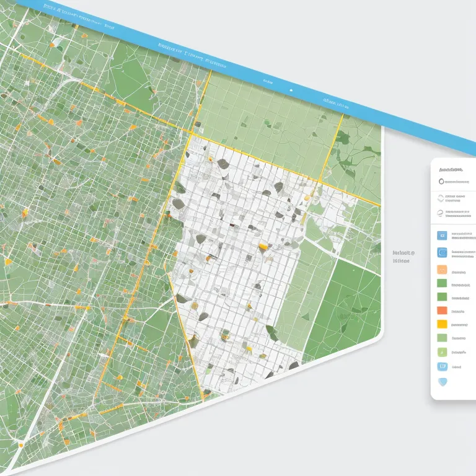Select the top radio circle in legend panel
476x476 pixels.
(x=441, y=182)
